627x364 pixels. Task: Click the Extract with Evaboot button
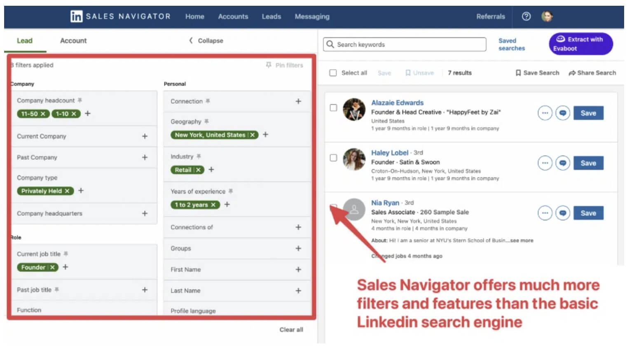tap(580, 44)
